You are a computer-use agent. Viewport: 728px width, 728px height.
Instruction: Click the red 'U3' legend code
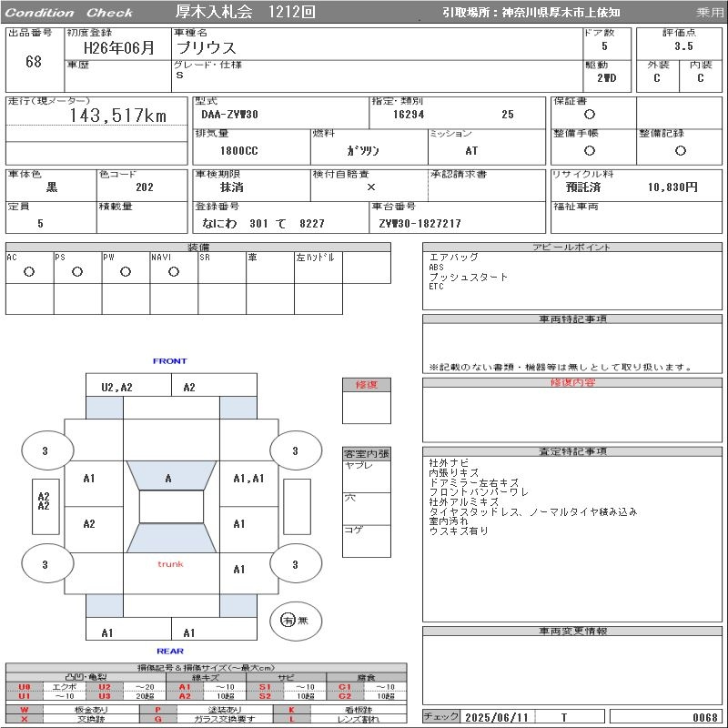105,696
